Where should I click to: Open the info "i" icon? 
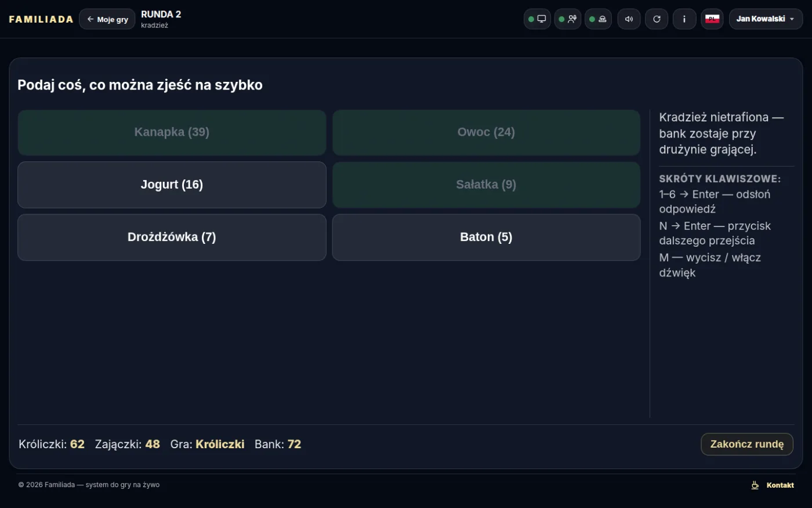point(684,19)
